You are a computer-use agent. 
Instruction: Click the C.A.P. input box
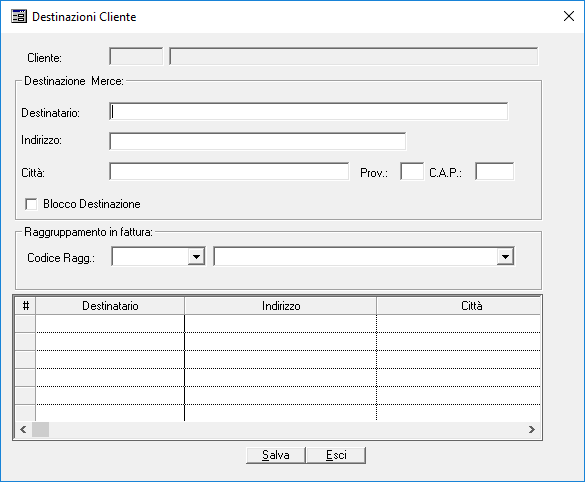tap(495, 172)
